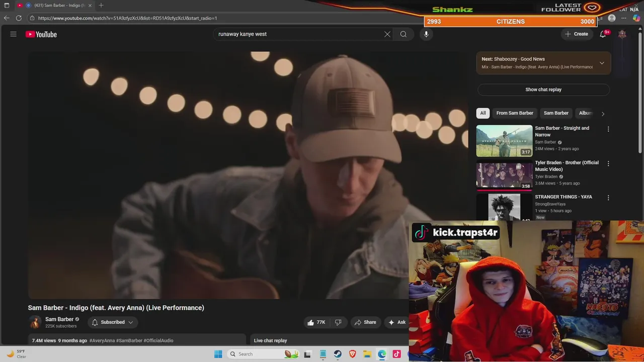Open the Sam Barber channel link in sidebar
Image resolution: width=644 pixels, height=362 pixels.
click(545, 142)
